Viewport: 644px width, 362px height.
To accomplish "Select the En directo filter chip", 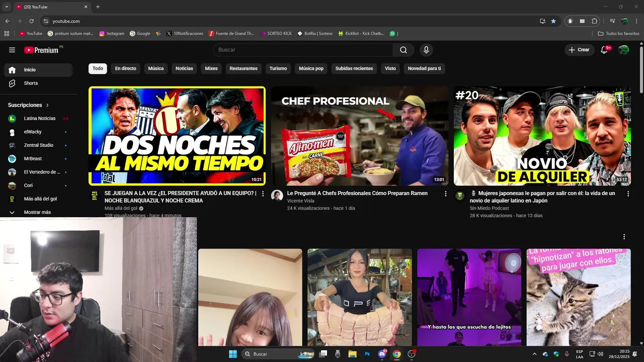I will tap(125, 68).
